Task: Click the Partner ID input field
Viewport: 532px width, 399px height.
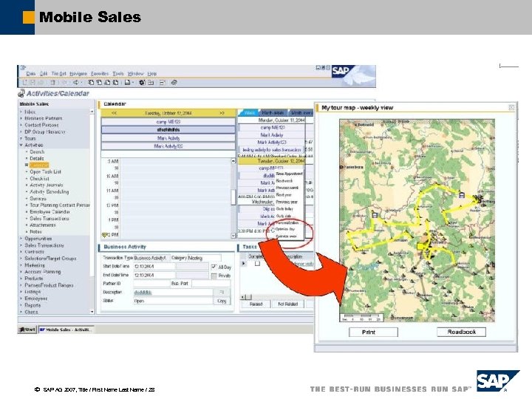Action: [151, 283]
